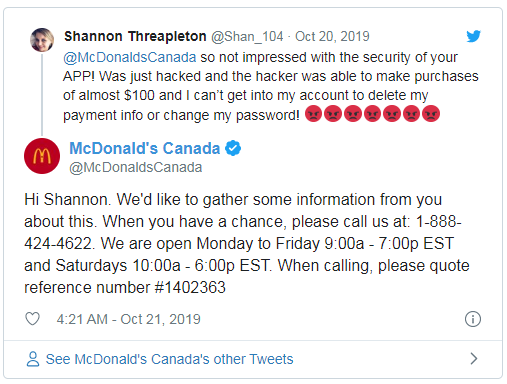The image size is (507, 384).
Task: Click the first angry face emoji
Action: 313,114
